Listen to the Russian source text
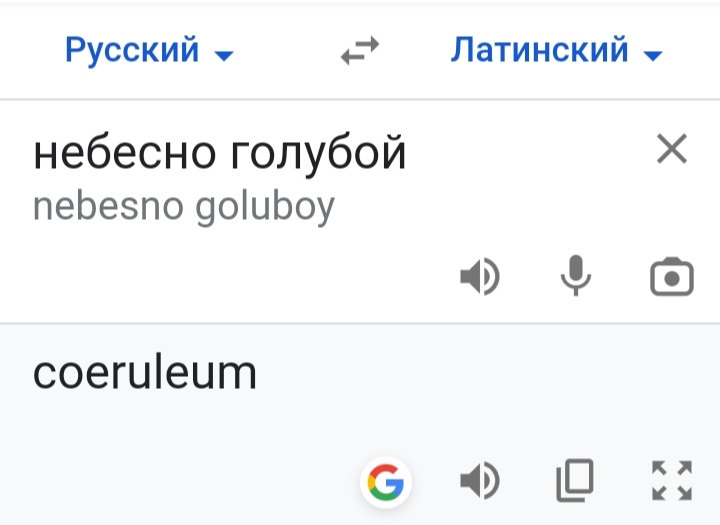Viewport: 720px width, 525px height. pos(480,277)
